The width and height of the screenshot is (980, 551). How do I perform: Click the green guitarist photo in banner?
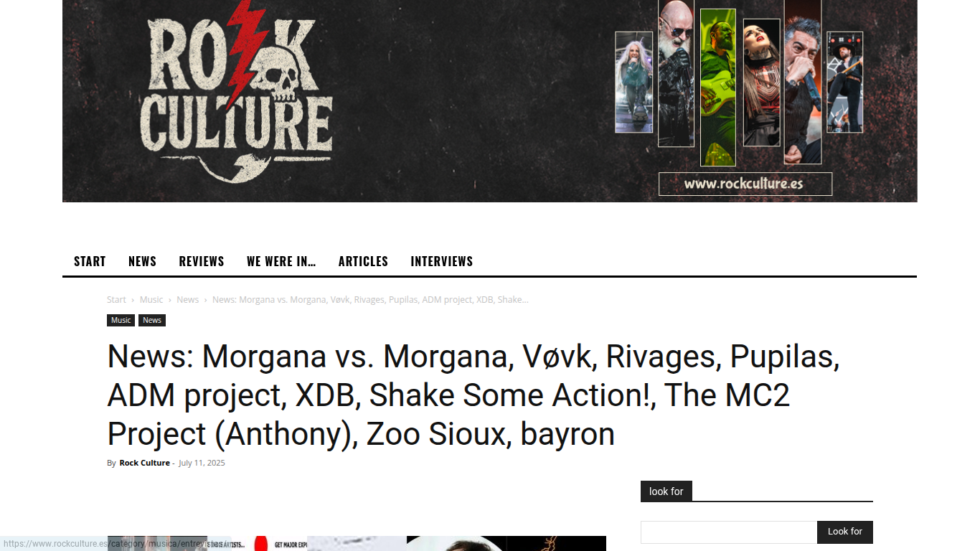718,87
